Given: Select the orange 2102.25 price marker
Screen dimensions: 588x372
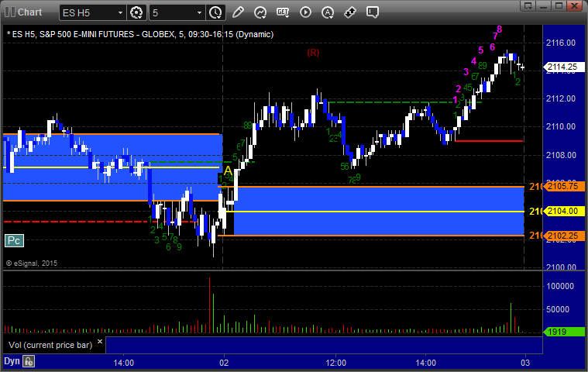Looking at the screenshot, I should click(x=564, y=236).
